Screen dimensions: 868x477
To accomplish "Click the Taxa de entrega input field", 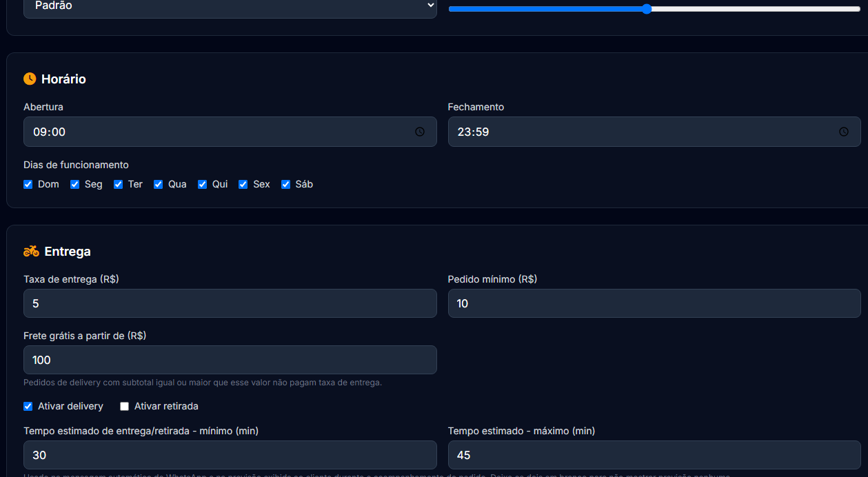I will point(230,303).
